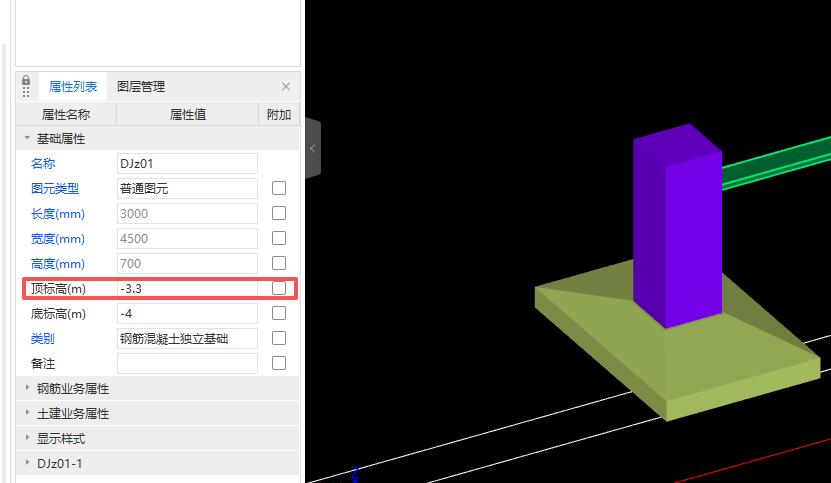This screenshot has height=483, width=831.
Task: Collapse the 基础属性 section
Action: 27,138
